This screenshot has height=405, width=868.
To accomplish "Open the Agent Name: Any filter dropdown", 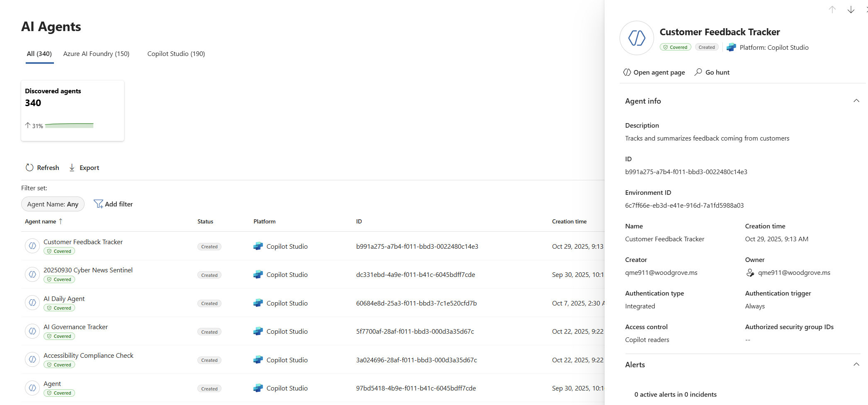I will (53, 204).
